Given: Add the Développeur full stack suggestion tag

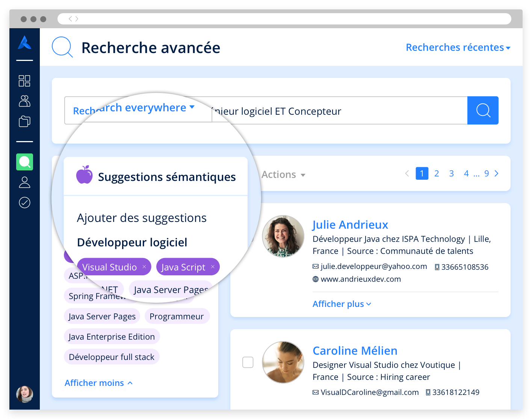Looking at the screenshot, I should (x=112, y=357).
